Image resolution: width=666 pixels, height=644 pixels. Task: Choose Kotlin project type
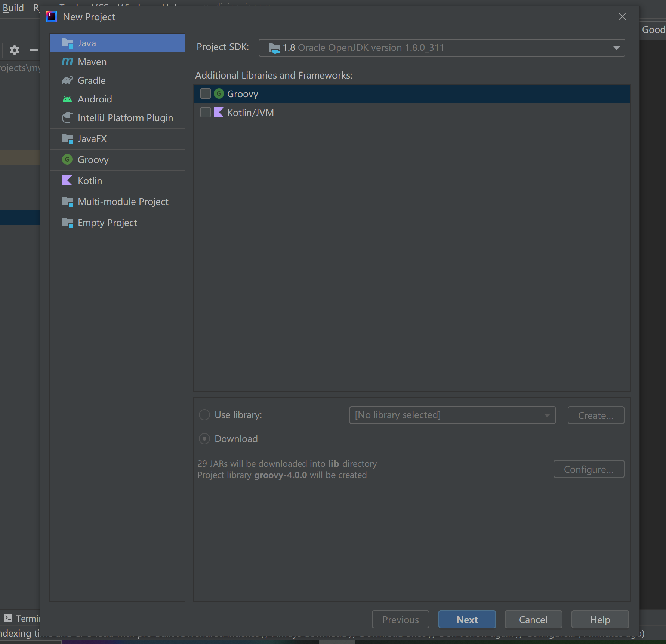coord(117,181)
